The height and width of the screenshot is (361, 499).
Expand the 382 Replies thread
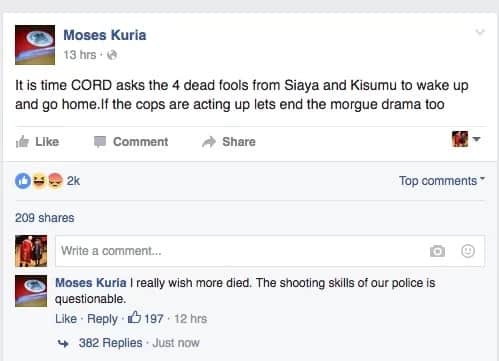[110, 343]
